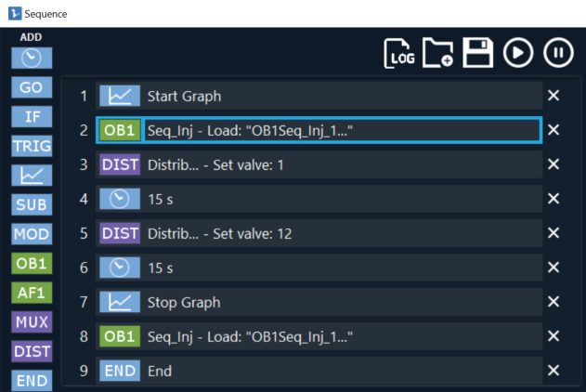Open the sequence LOG file icon
This screenshot has height=392, width=586.
(x=401, y=53)
